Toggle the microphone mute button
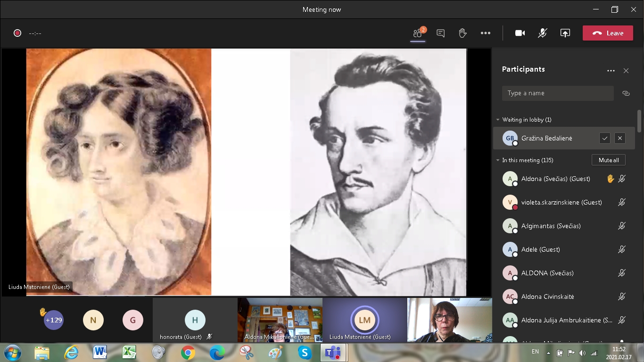 click(x=543, y=33)
